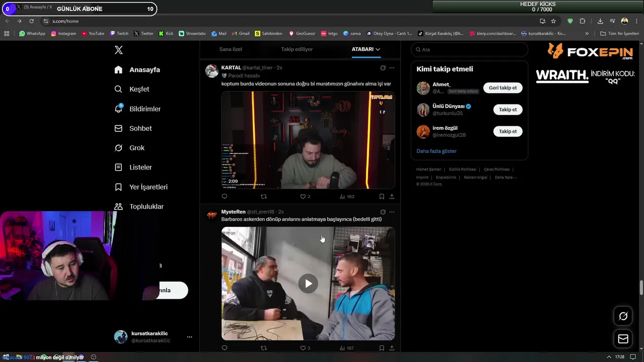Open browser extensions puzzle icon
644x362 pixels.
(x=582, y=21)
